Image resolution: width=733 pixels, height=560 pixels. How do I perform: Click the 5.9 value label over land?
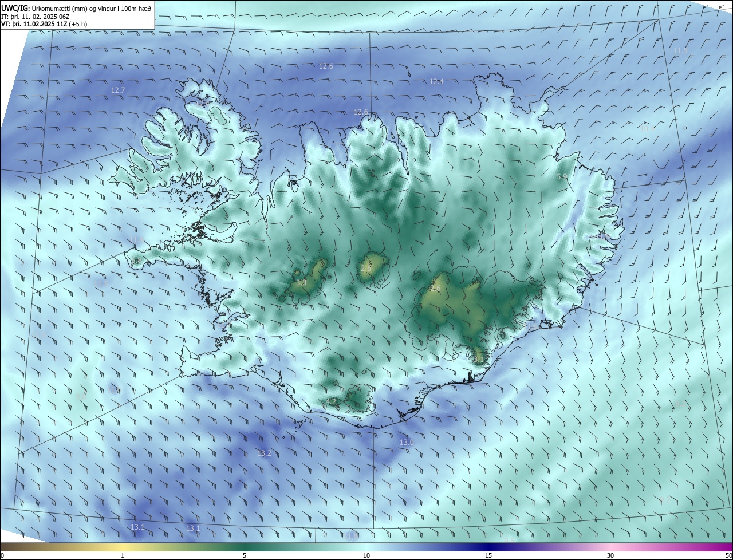coord(562,177)
